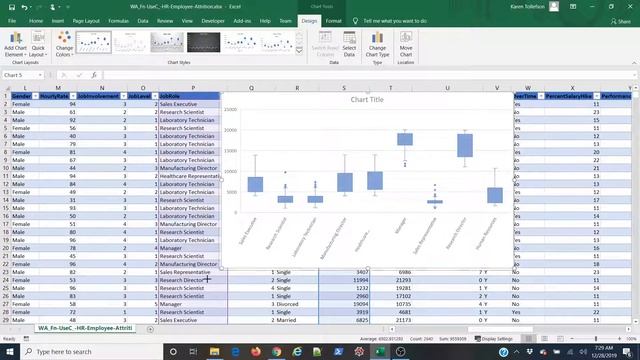The height and width of the screenshot is (360, 640).
Task: Open the Data ribbon tab
Action: click(143, 21)
